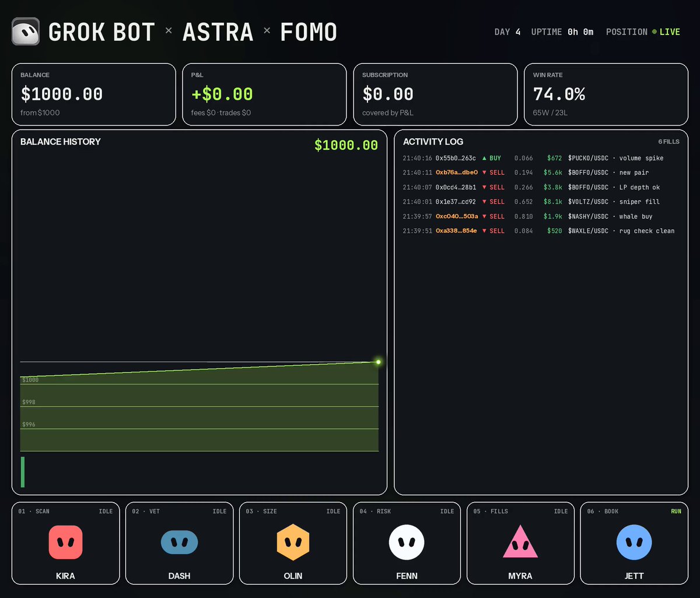Click the green LIVE position status indicator
This screenshot has width=700, height=598.
[x=666, y=32]
